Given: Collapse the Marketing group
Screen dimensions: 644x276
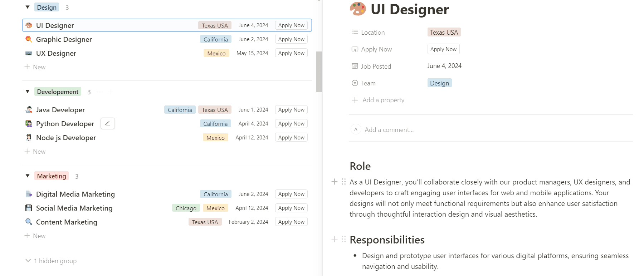Looking at the screenshot, I should 28,176.
